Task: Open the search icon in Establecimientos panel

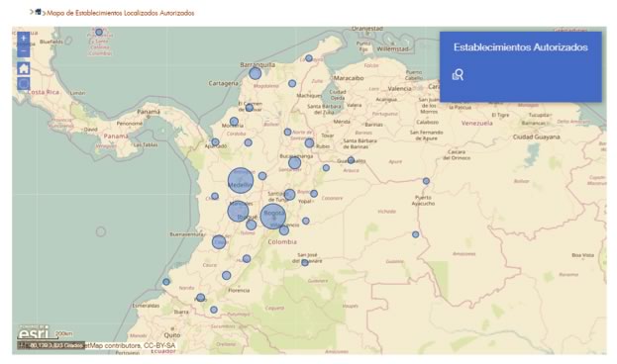Action: [458, 75]
